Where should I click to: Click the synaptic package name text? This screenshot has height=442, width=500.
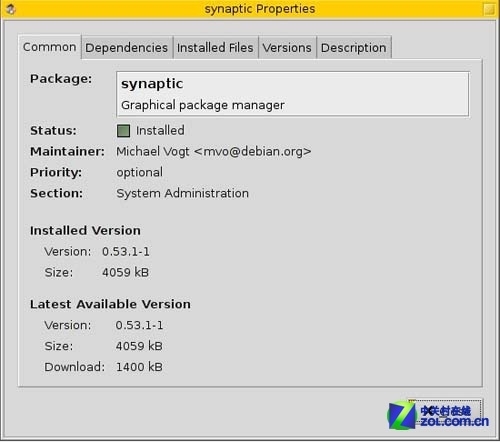click(x=152, y=84)
